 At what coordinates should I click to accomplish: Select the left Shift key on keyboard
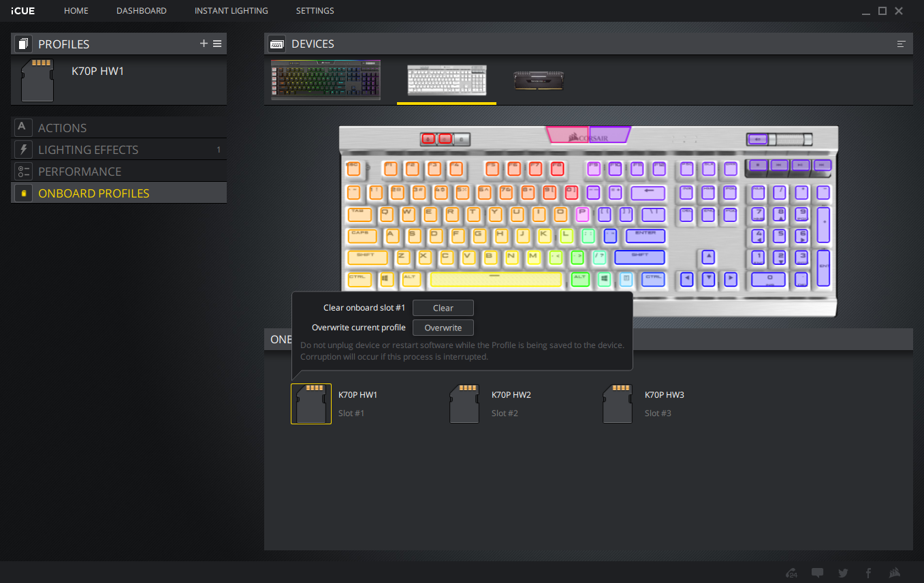click(x=367, y=257)
